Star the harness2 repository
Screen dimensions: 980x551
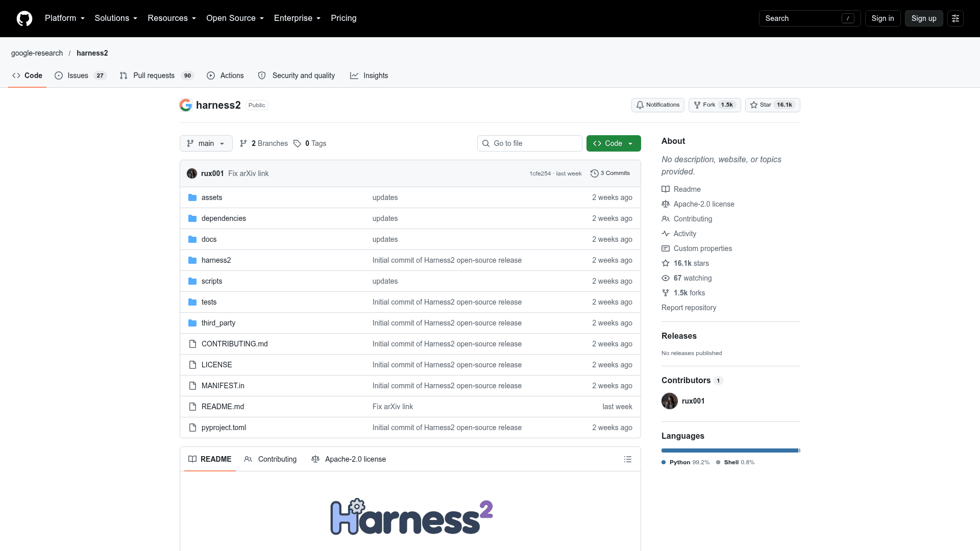point(772,105)
